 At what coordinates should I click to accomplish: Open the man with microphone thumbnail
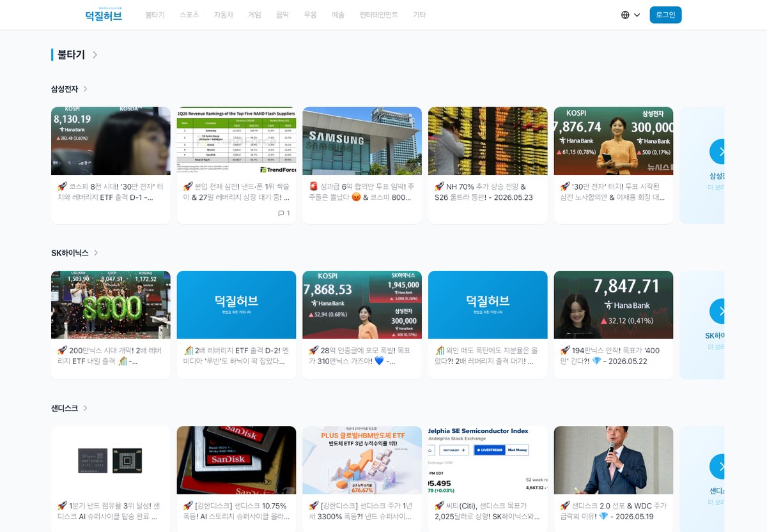coord(614,460)
